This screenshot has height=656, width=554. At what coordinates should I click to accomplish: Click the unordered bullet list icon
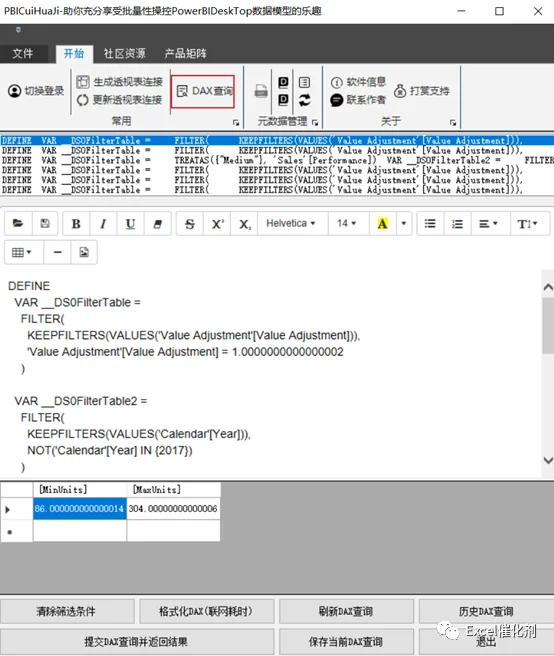click(x=430, y=224)
